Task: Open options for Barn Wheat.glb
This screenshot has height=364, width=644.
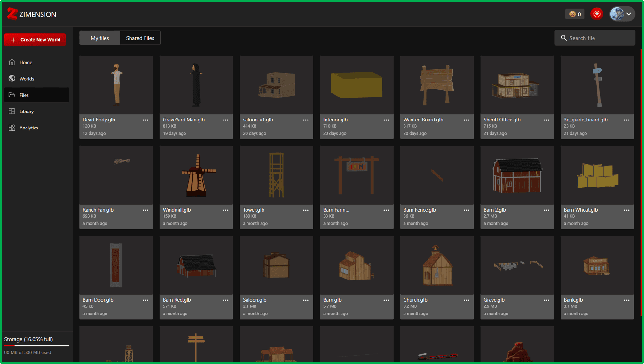Action: (x=627, y=210)
